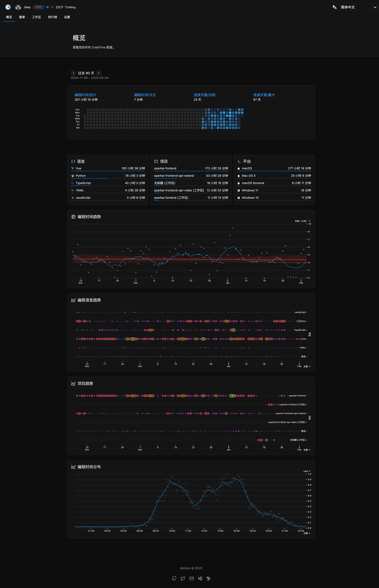Click the sparkai-frontend-api-extend project row
Viewport: 379px width, 588px height.
tap(191, 176)
